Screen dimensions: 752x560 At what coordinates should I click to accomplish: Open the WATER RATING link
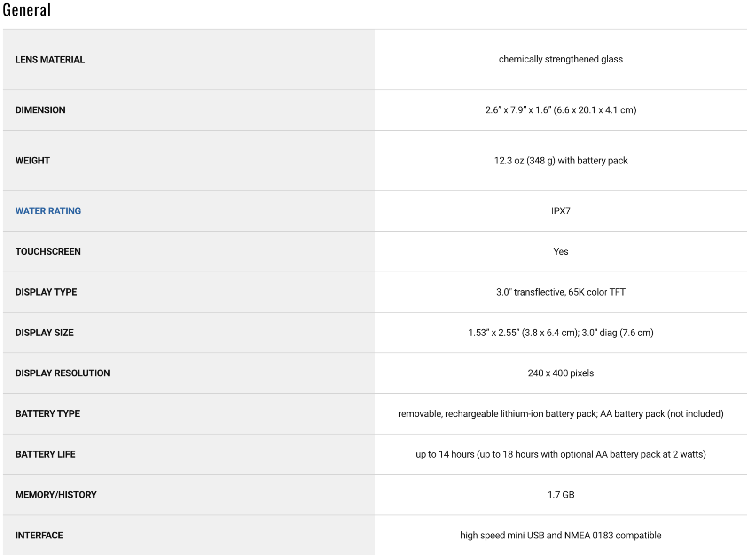48,211
